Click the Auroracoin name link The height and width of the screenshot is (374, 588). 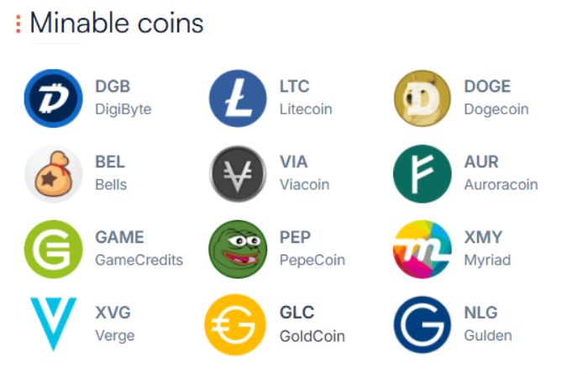click(x=501, y=185)
